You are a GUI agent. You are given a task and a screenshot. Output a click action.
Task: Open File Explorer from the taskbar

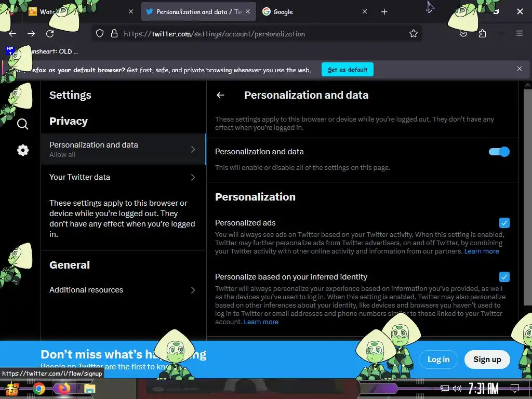pos(89,389)
